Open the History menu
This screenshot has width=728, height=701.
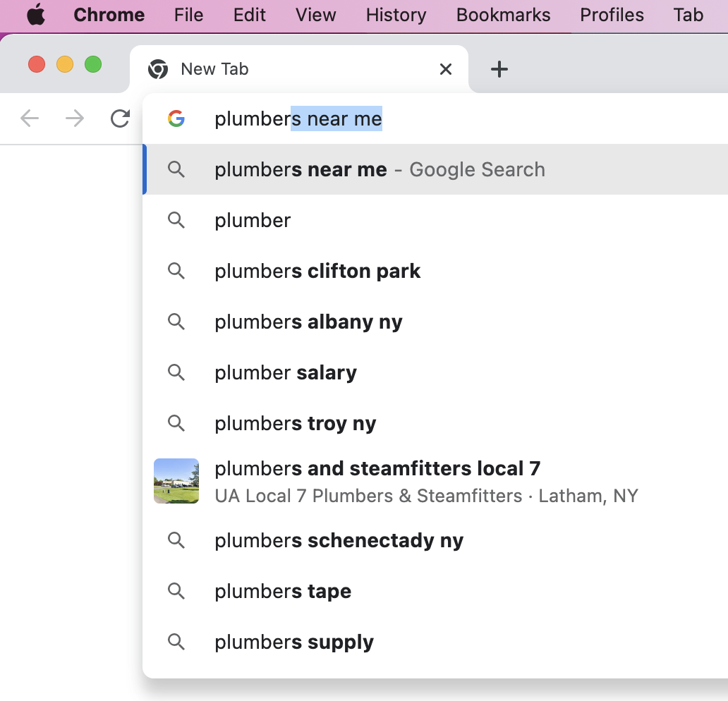coord(396,15)
